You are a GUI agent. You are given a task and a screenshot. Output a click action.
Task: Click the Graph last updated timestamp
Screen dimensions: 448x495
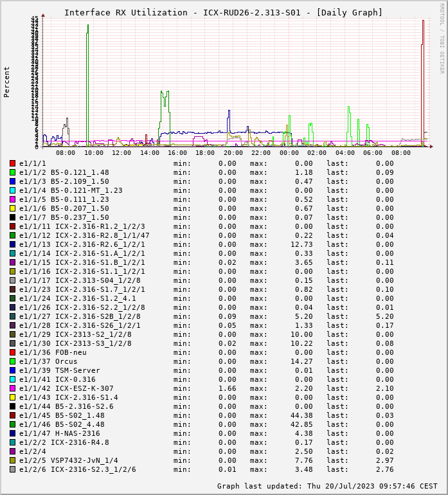(x=327, y=486)
